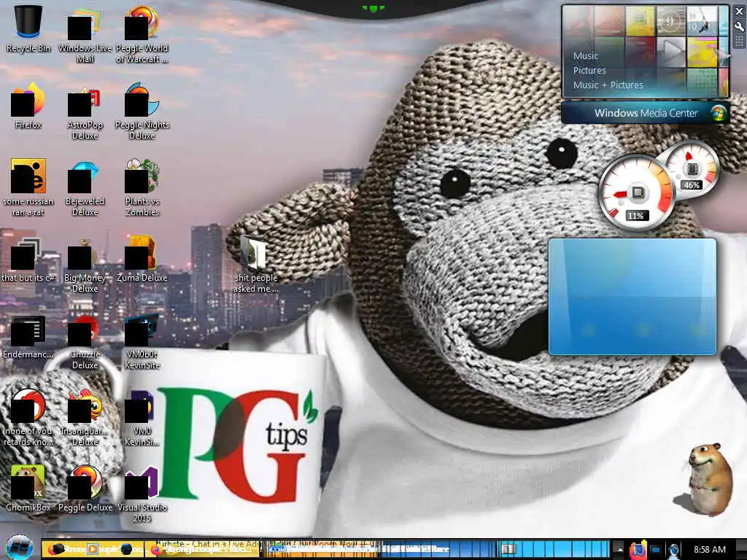747x560 pixels.
Task: Click the memory meter gauge showing 46%
Action: [692, 168]
